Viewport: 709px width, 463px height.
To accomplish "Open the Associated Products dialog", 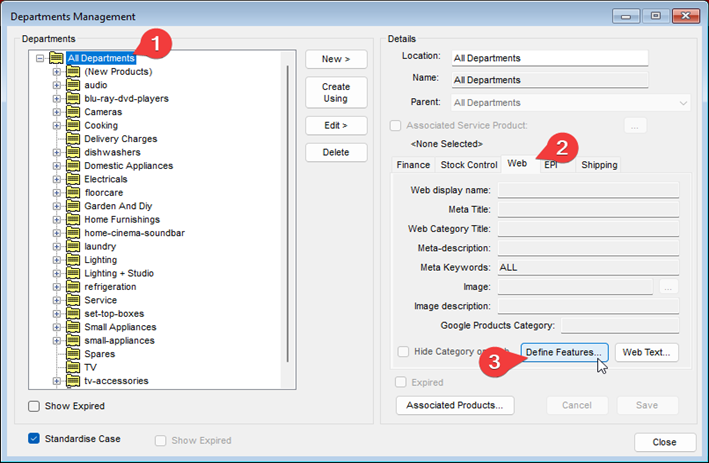I will point(455,405).
